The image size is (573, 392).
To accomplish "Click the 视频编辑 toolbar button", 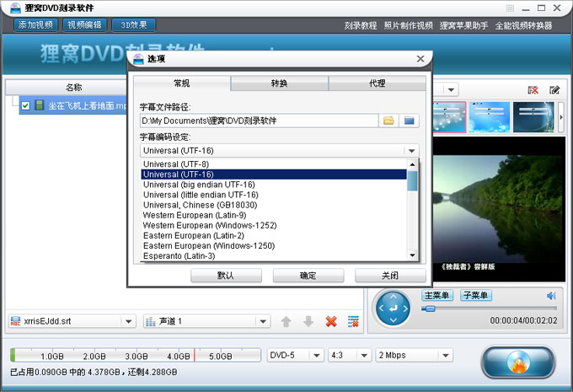I will click(85, 24).
